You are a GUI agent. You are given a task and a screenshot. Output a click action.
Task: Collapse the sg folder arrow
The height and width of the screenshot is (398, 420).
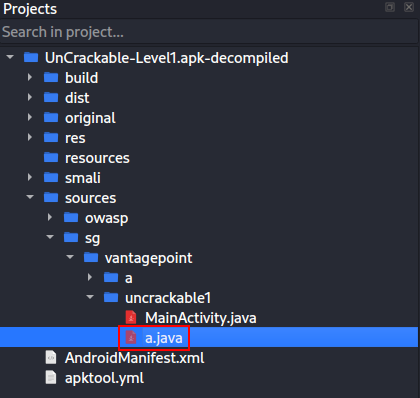point(50,237)
